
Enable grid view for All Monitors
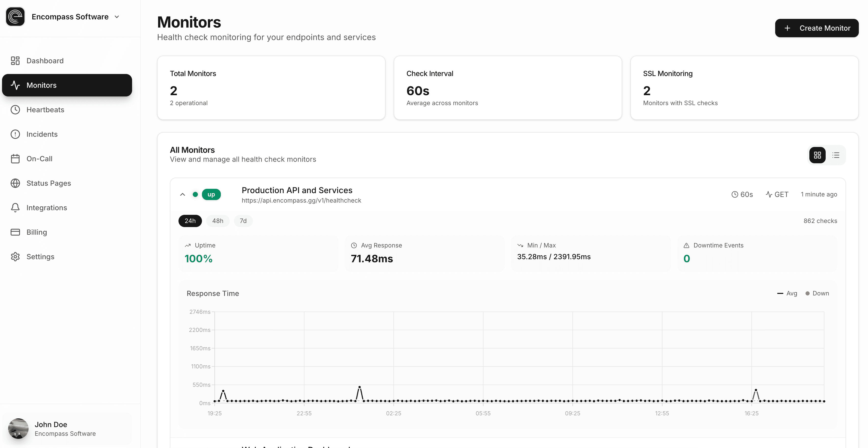(x=818, y=155)
